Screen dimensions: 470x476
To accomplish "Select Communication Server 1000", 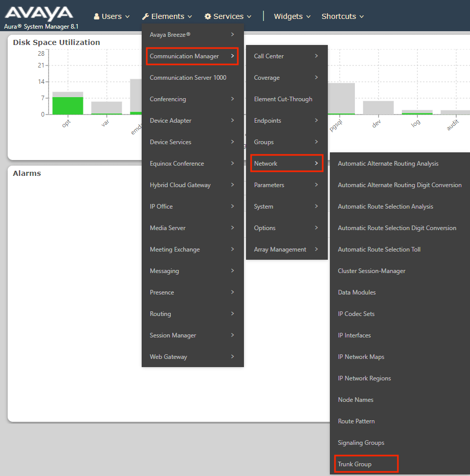I will 188,78.
